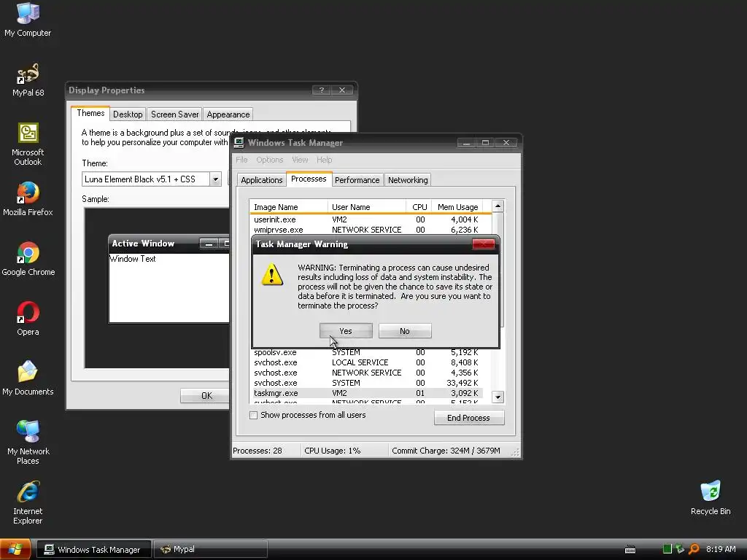Click OK in Display Properties

(206, 396)
